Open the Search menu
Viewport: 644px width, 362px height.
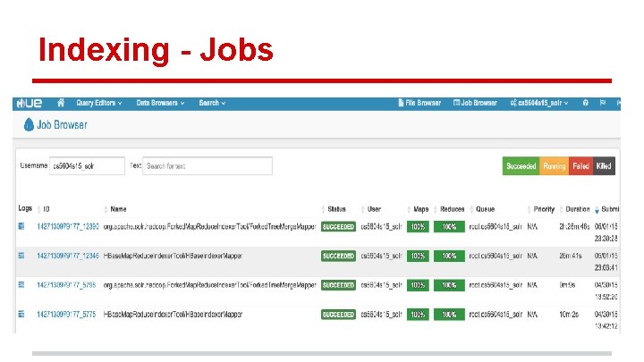coord(212,103)
